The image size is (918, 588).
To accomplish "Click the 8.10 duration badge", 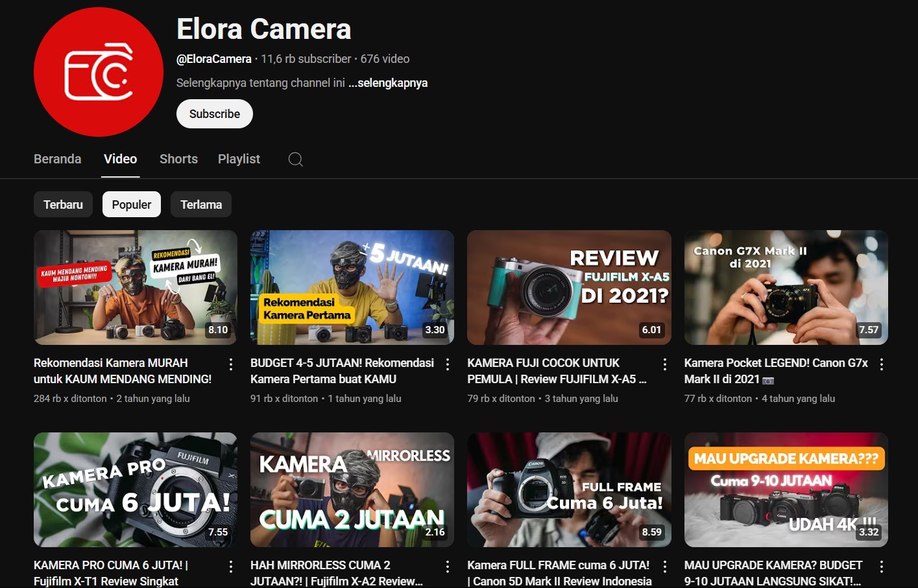I will pos(218,330).
